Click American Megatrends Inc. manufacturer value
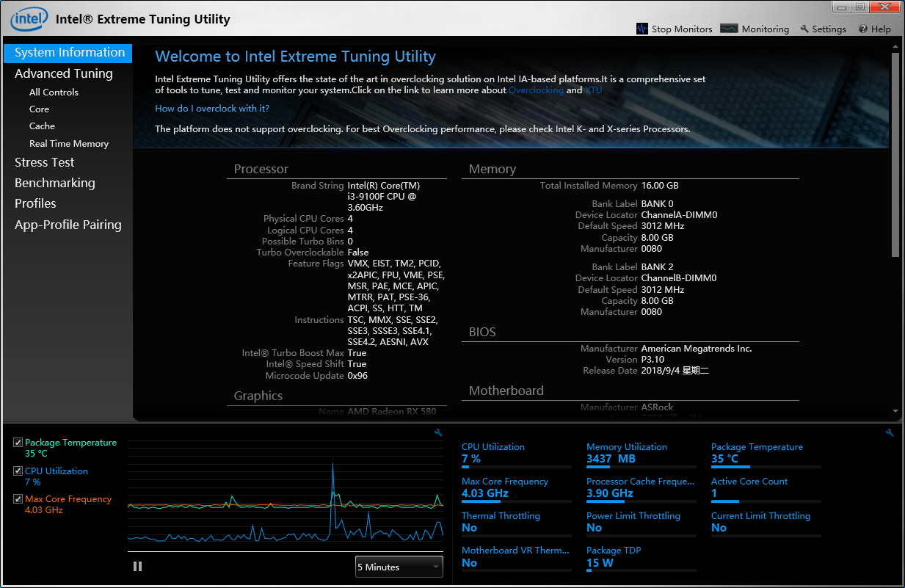This screenshot has width=905, height=588. (697, 349)
